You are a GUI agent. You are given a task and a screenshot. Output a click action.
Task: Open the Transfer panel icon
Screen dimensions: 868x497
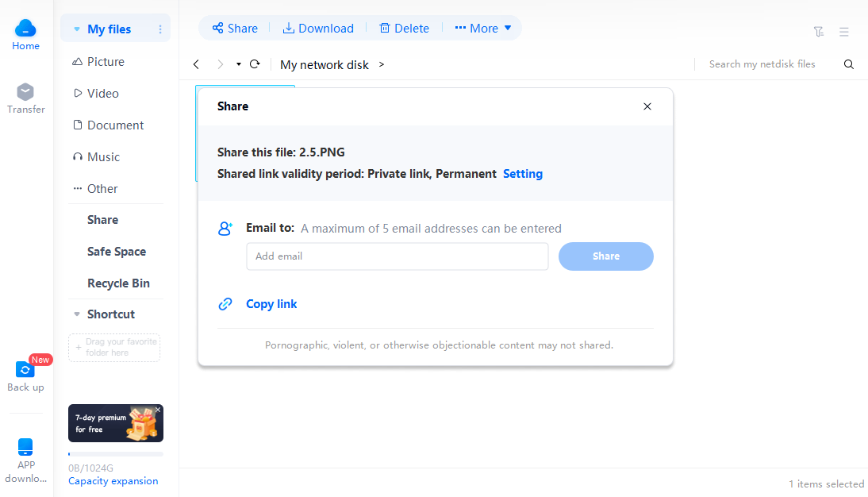[x=25, y=92]
